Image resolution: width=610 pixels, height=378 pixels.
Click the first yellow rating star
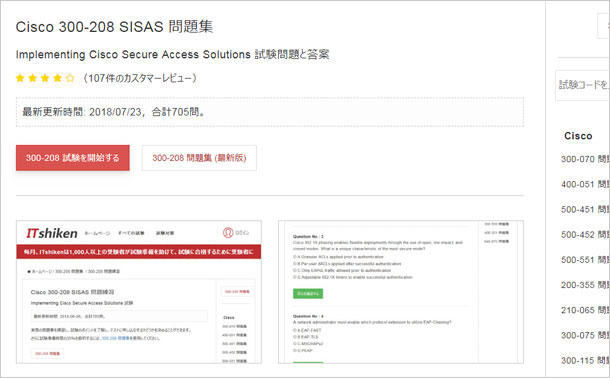click(20, 78)
